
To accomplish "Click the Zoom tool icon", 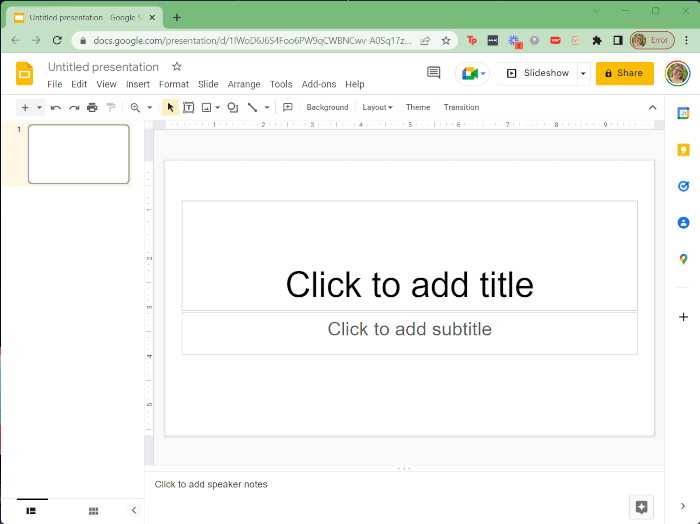I will [x=135, y=108].
